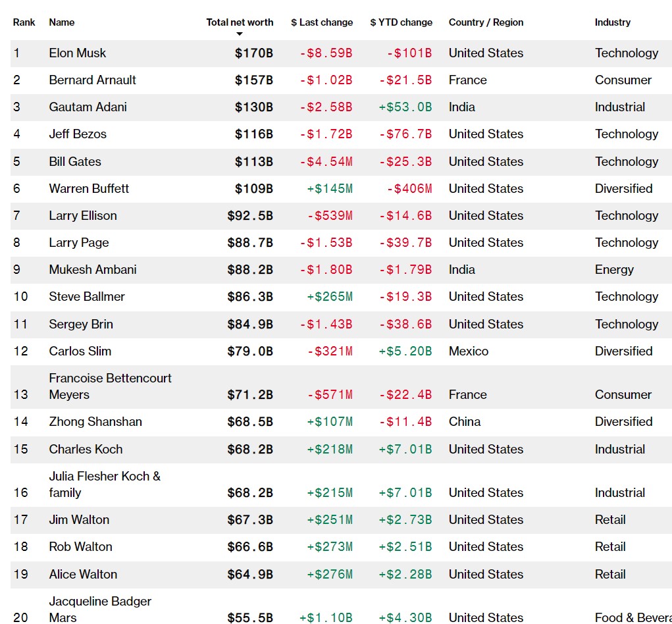Click on Warren Buffett's name
Viewport: 672px width, 624px height.
point(89,189)
